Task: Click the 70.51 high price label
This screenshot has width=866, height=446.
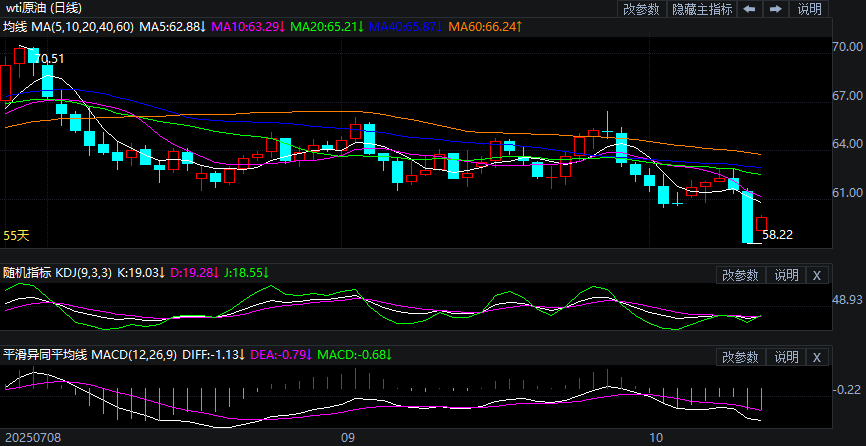Action: [50, 59]
